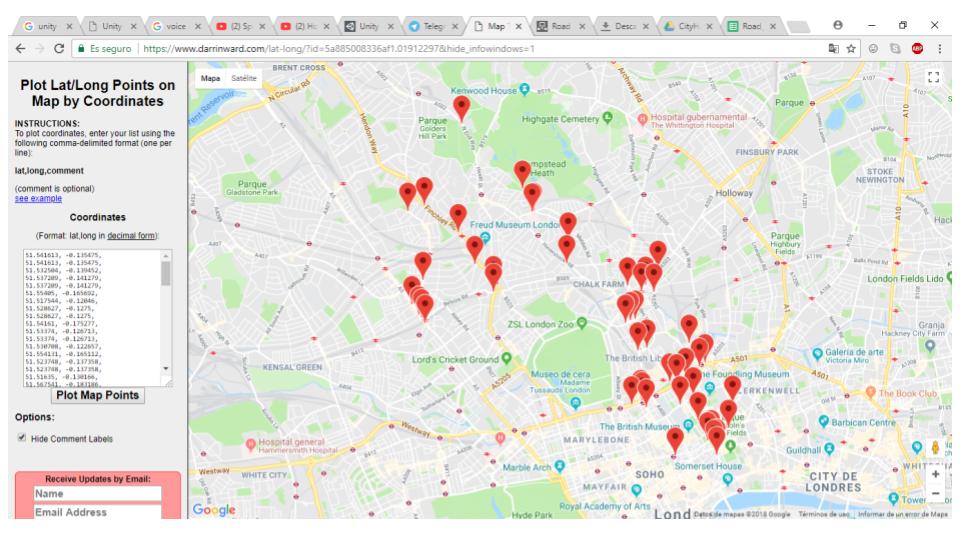Click the Barbican Centre marker icon
Viewport: 960px width, 540px height.
tap(823, 421)
